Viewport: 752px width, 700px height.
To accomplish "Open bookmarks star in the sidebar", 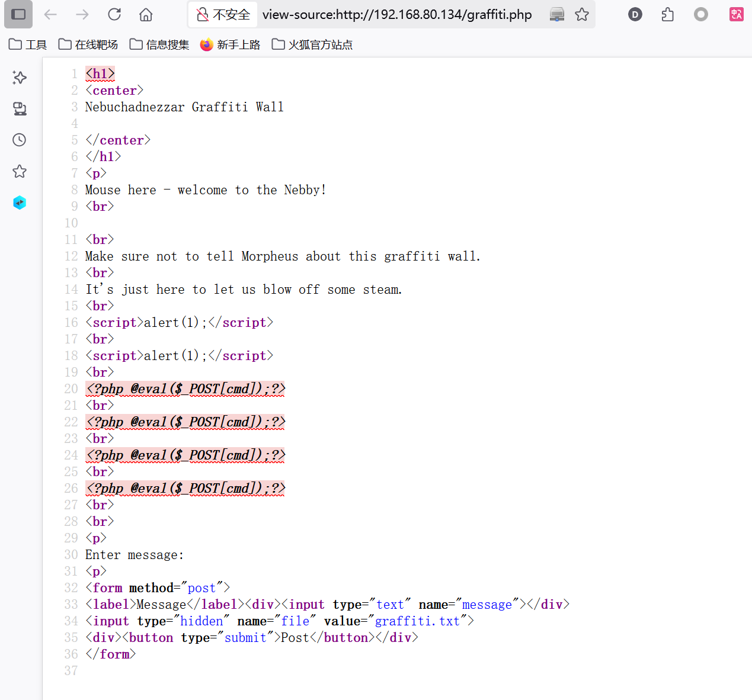I will (x=20, y=171).
